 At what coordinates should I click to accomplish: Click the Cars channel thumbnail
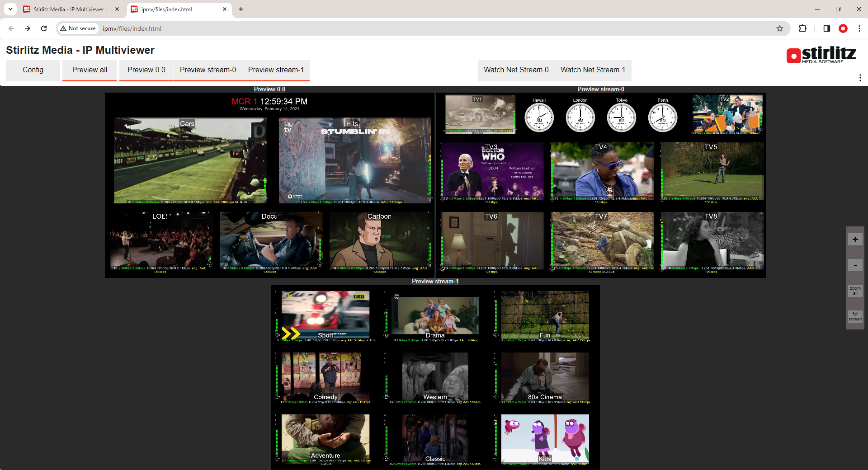click(190, 160)
